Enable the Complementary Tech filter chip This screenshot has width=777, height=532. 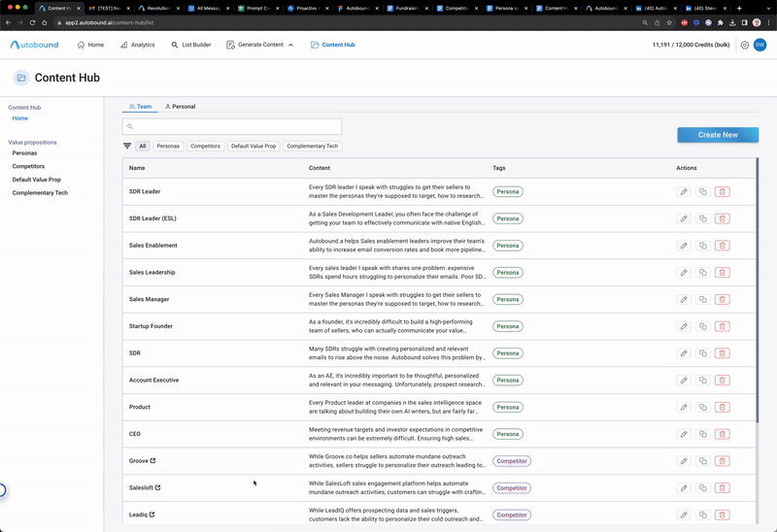[312, 146]
